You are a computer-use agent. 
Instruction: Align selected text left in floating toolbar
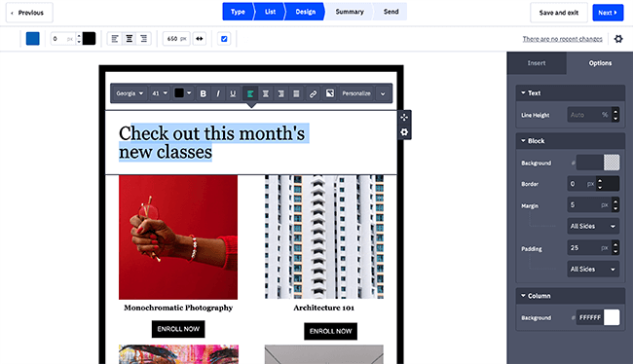[250, 93]
